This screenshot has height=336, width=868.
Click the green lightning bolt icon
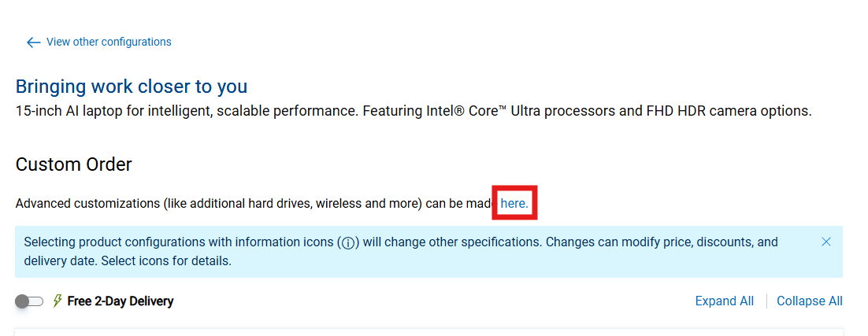pyautogui.click(x=57, y=301)
